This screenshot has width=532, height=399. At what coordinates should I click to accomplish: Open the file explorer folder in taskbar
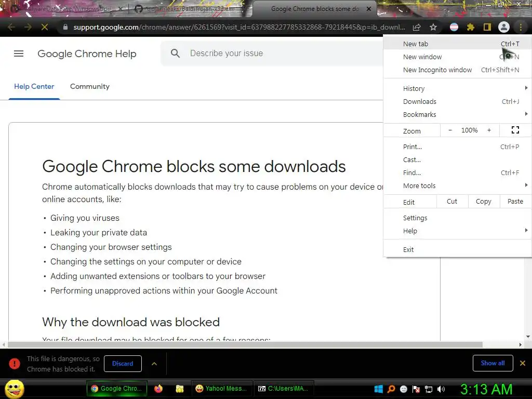tap(180, 389)
